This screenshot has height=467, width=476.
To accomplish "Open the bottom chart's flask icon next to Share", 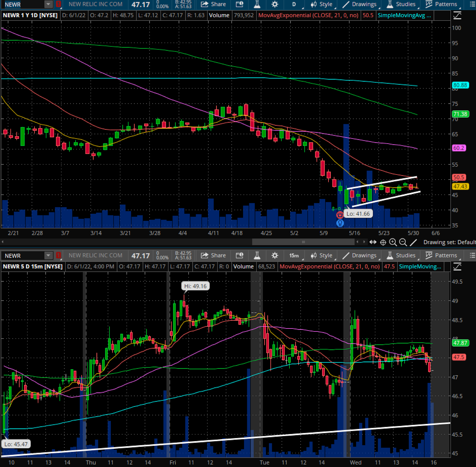I will [257, 255].
